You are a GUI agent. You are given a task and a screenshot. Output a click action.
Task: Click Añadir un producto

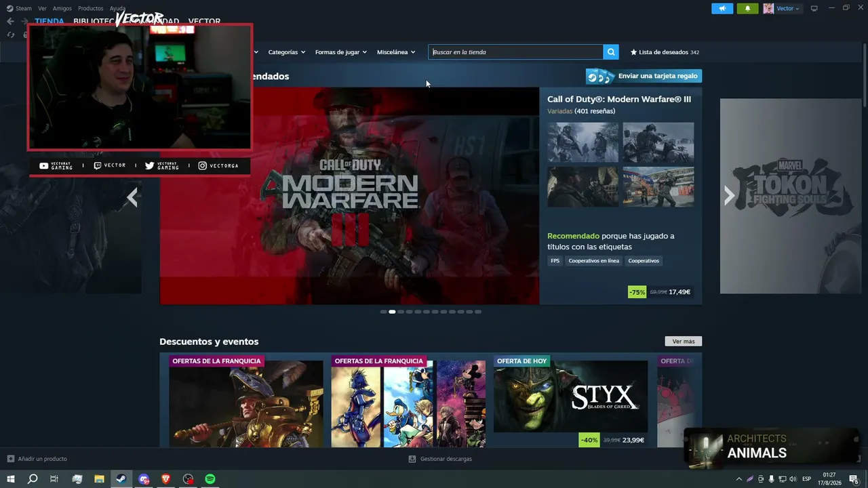tap(37, 459)
